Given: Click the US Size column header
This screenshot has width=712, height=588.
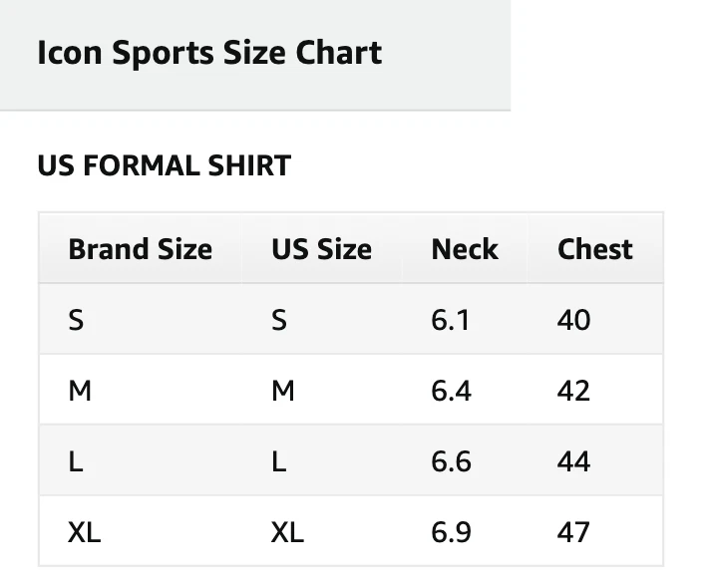Looking at the screenshot, I should (321, 249).
